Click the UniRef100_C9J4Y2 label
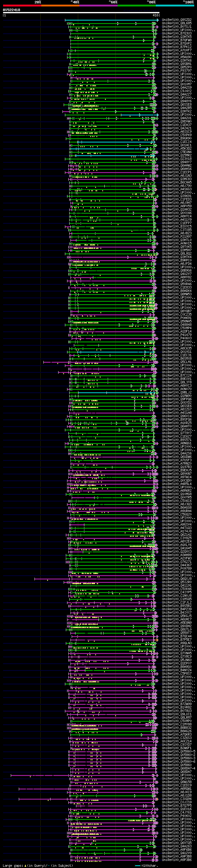Screen dimensions: 197x868 [x=177, y=91]
